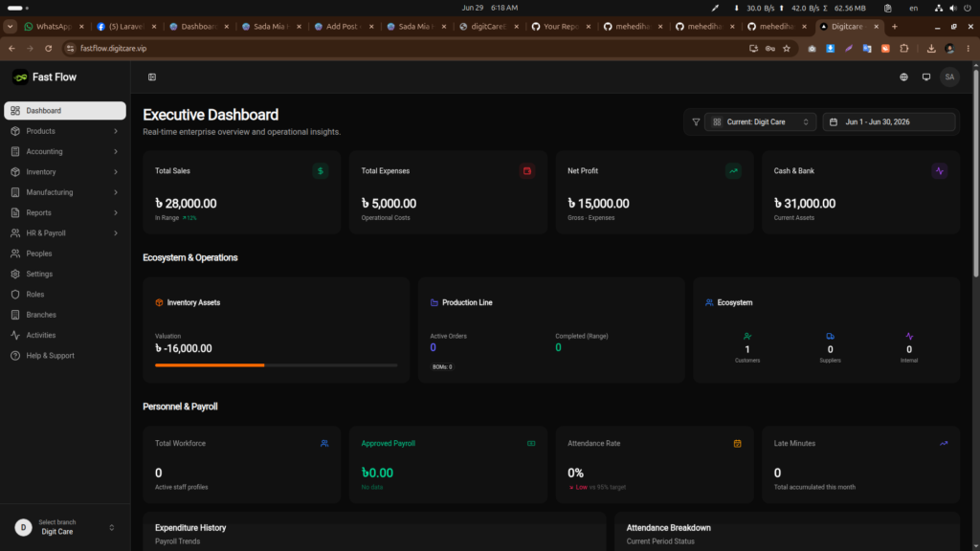Open the browser tab search dropdown
Viewport: 980px width, 551px height.
click(10, 26)
